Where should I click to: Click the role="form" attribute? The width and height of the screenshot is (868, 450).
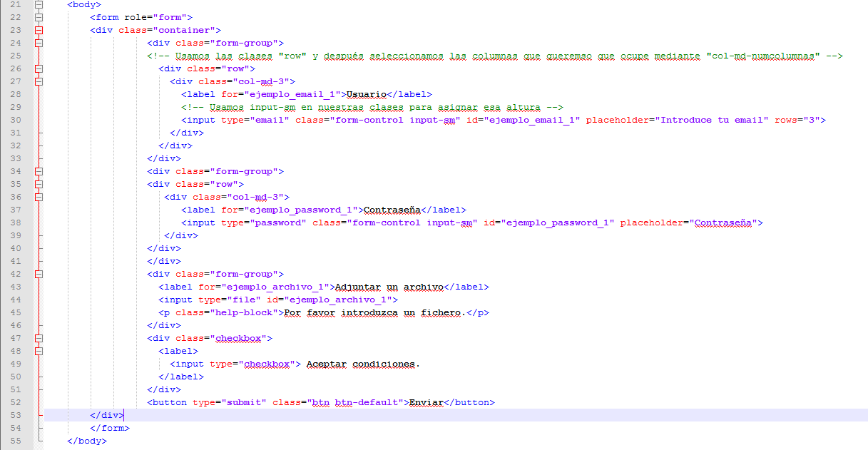point(155,17)
